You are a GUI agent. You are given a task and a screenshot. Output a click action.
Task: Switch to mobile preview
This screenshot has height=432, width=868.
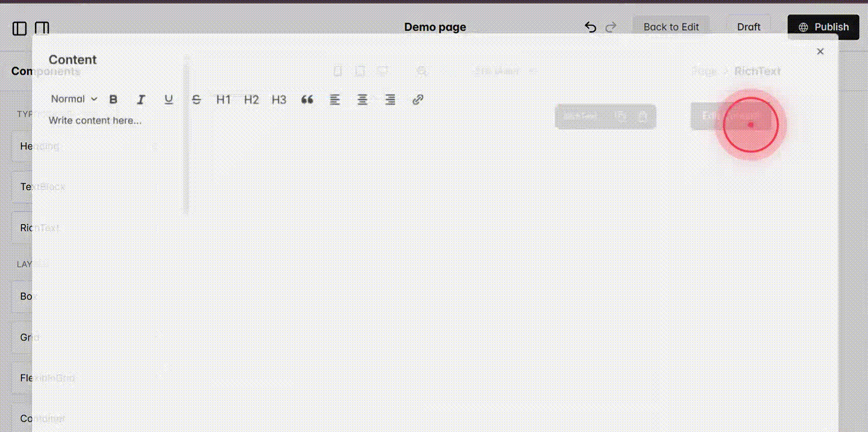pyautogui.click(x=338, y=70)
